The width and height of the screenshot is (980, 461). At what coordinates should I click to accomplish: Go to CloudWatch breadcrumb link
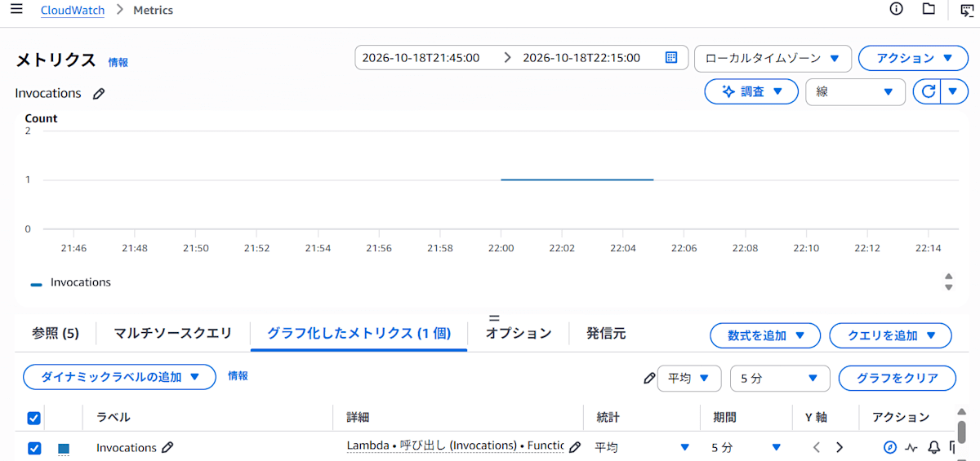click(x=73, y=11)
